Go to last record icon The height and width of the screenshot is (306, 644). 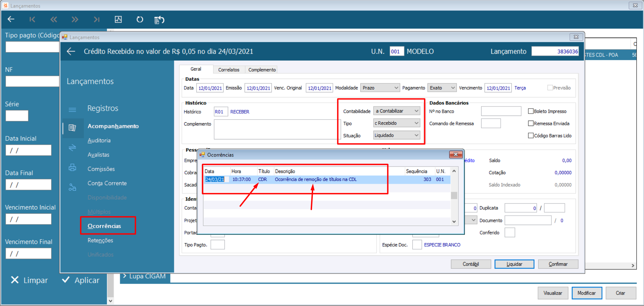(97, 19)
